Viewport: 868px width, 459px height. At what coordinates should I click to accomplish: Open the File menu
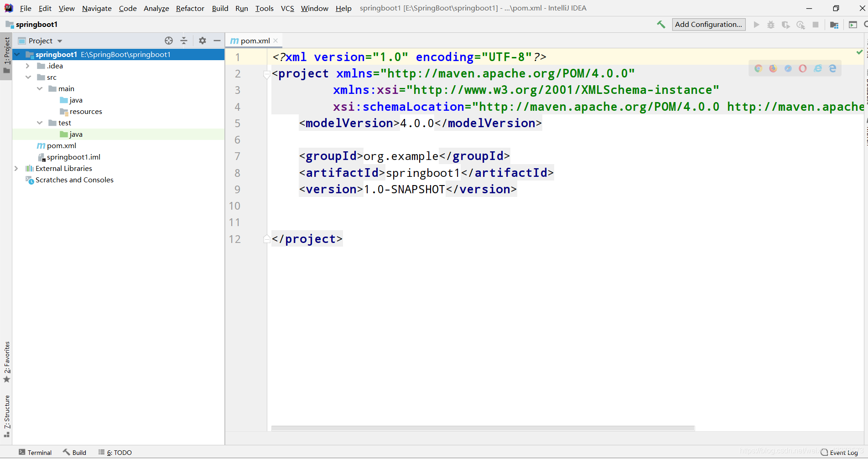[x=26, y=8]
